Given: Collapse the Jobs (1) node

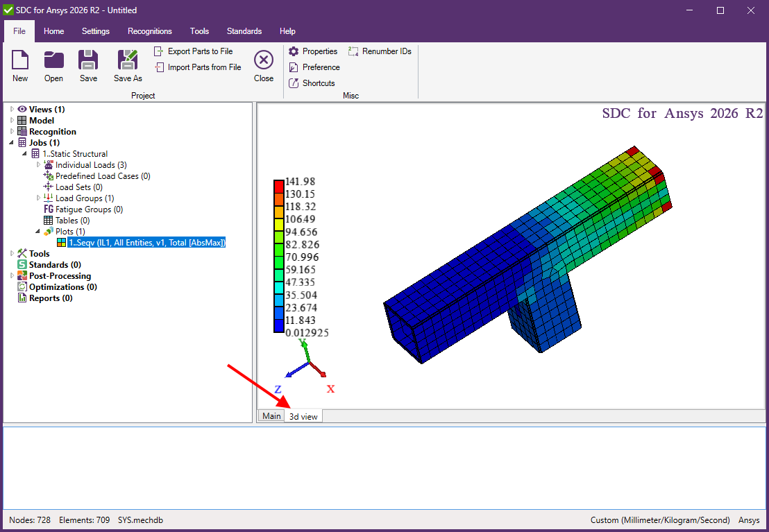Looking at the screenshot, I should (x=12, y=143).
